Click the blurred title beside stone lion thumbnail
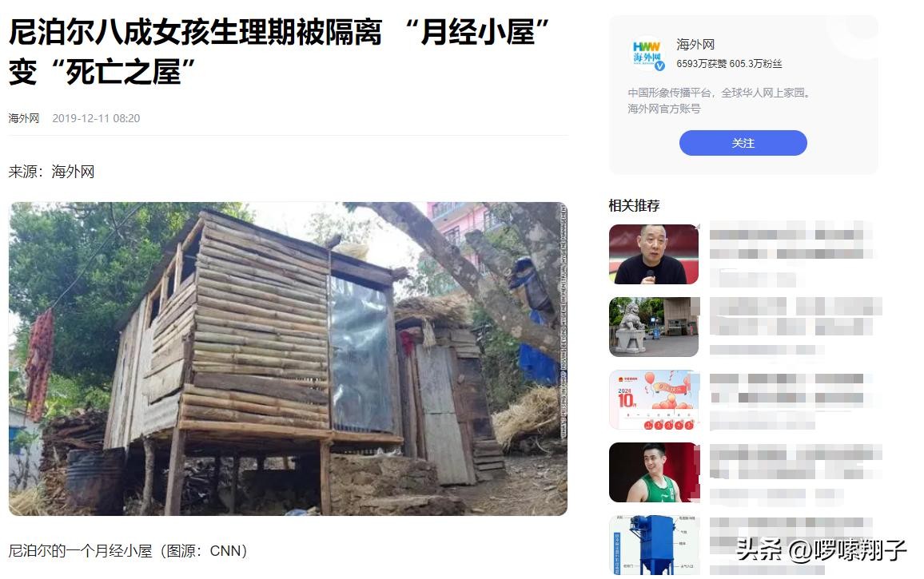Screen dimensions: 924x579 (795, 316)
